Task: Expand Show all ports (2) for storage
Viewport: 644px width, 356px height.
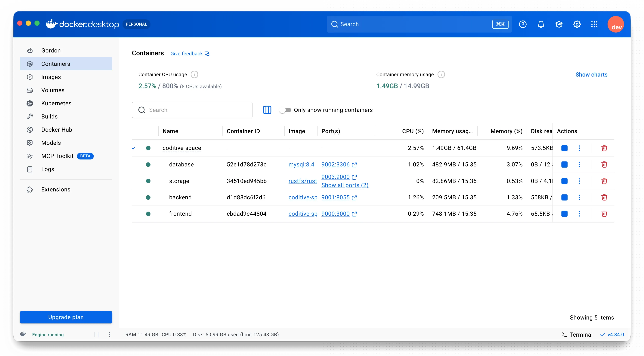Action: [345, 185]
